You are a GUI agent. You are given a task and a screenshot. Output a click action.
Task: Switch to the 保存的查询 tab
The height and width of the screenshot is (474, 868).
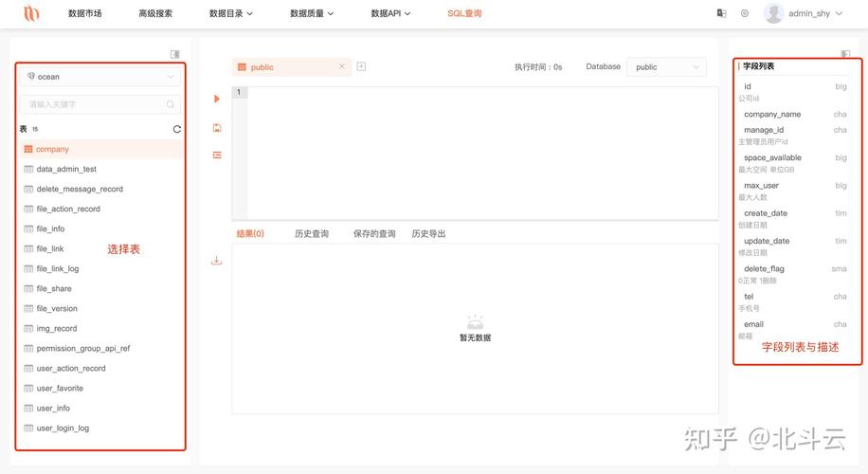point(374,233)
